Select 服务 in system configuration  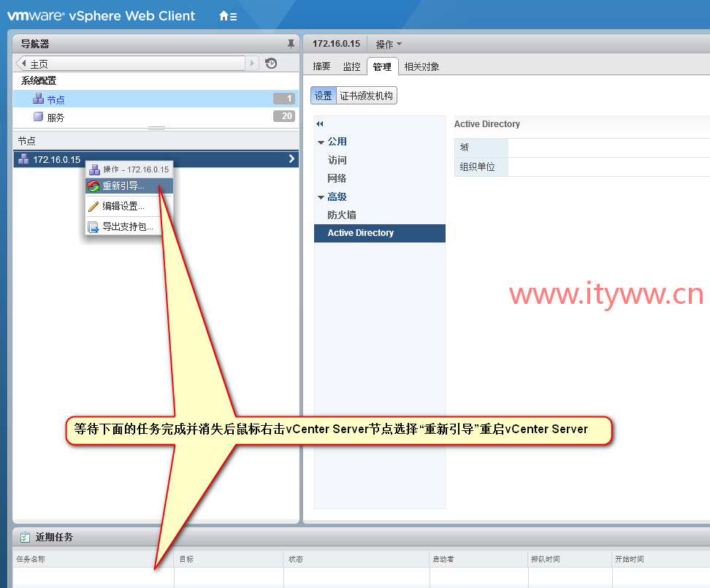tap(156, 117)
